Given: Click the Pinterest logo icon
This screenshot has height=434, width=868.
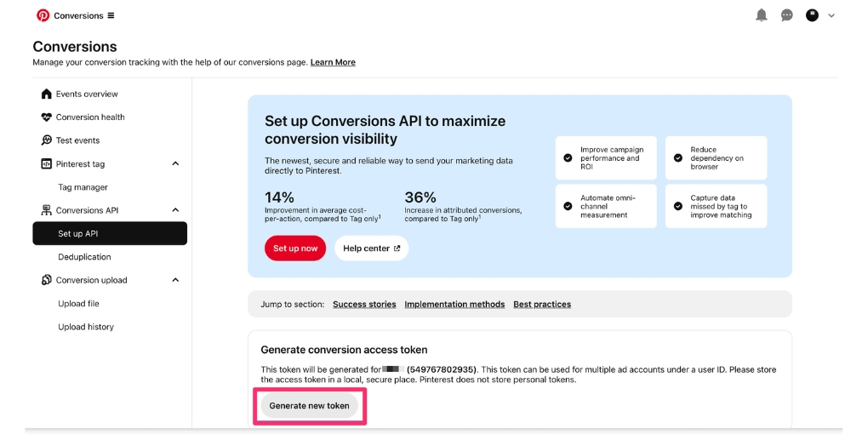Looking at the screenshot, I should [x=43, y=15].
